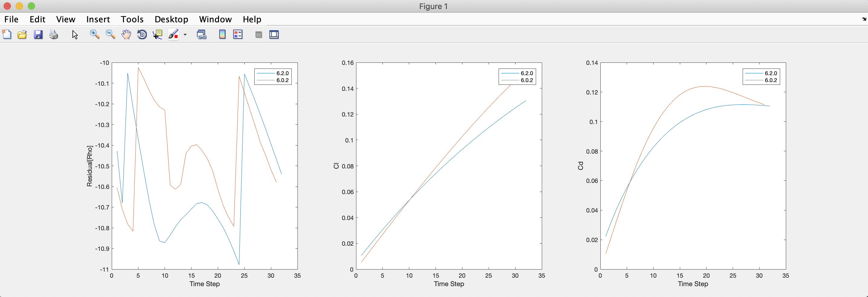The height and width of the screenshot is (297, 868).
Task: Click the Cd plot legend box
Action: tap(761, 77)
